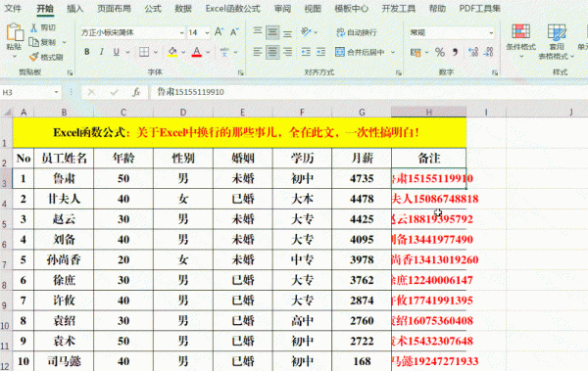588x371 pixels.
Task: Switch to the 公式 (Formulas) tab
Action: (153, 8)
